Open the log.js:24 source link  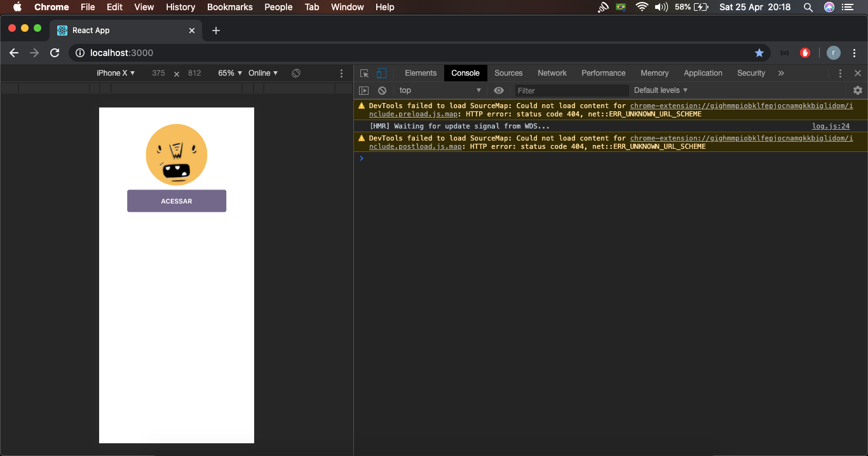[x=831, y=126]
